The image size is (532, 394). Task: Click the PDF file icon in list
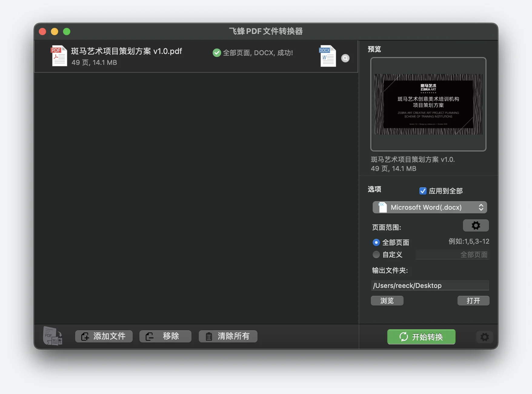[59, 56]
